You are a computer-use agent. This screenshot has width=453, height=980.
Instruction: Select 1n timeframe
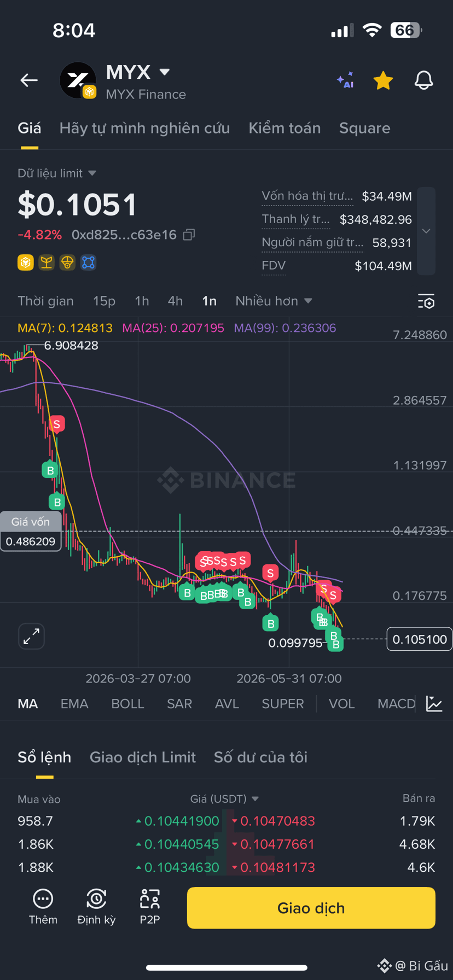[x=209, y=301]
